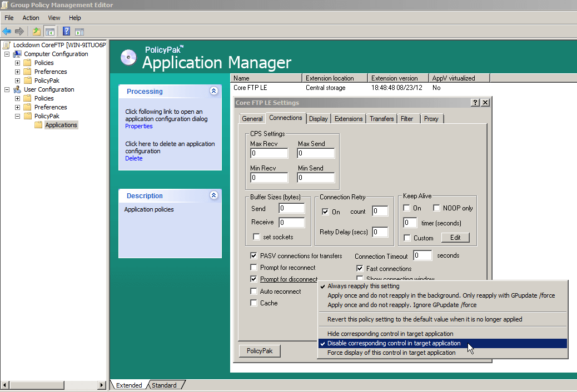Toggle PASV connections for transfers

click(253, 255)
